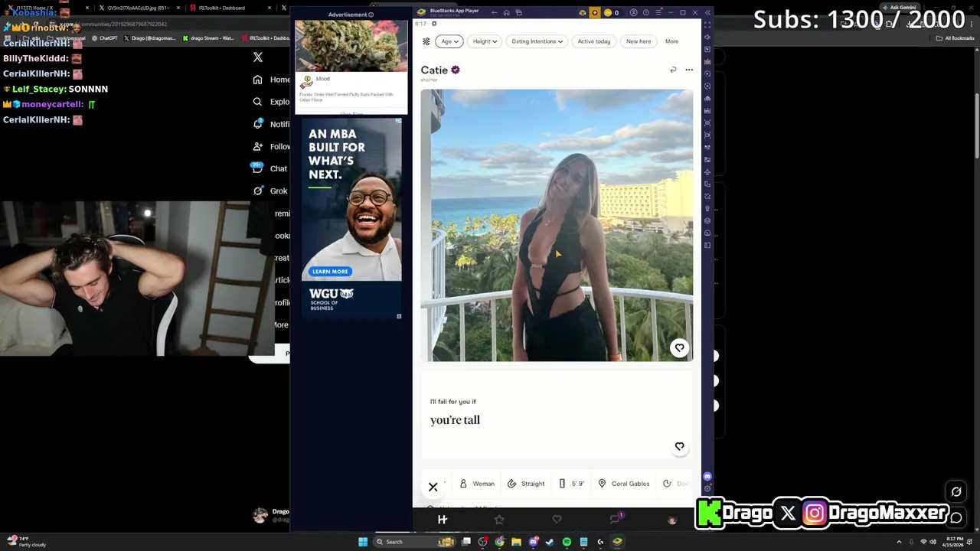Open Spotify from the taskbar
This screenshot has height=551, width=980.
[567, 542]
